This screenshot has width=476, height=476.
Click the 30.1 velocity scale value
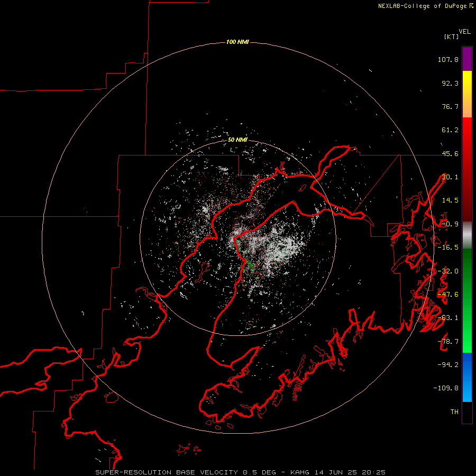(x=450, y=177)
